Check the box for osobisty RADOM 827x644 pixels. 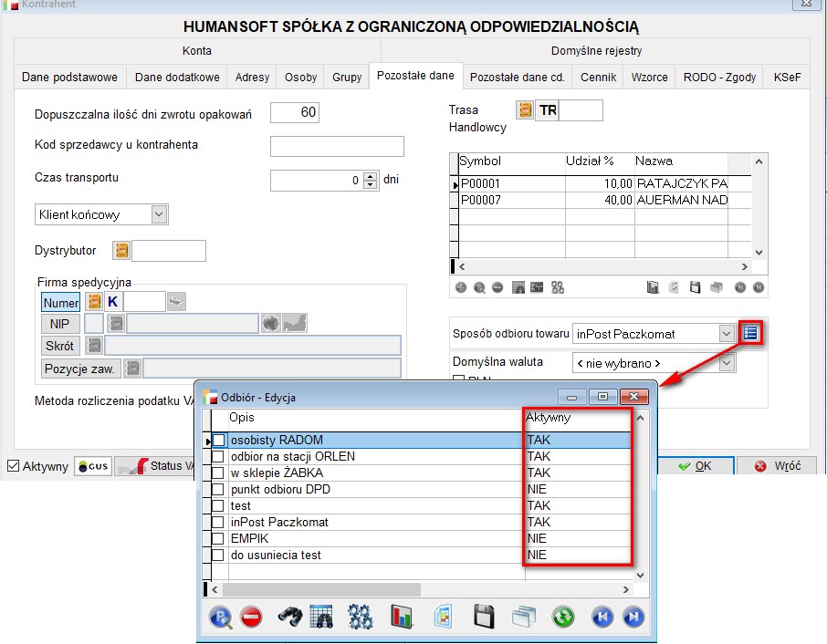click(x=219, y=441)
